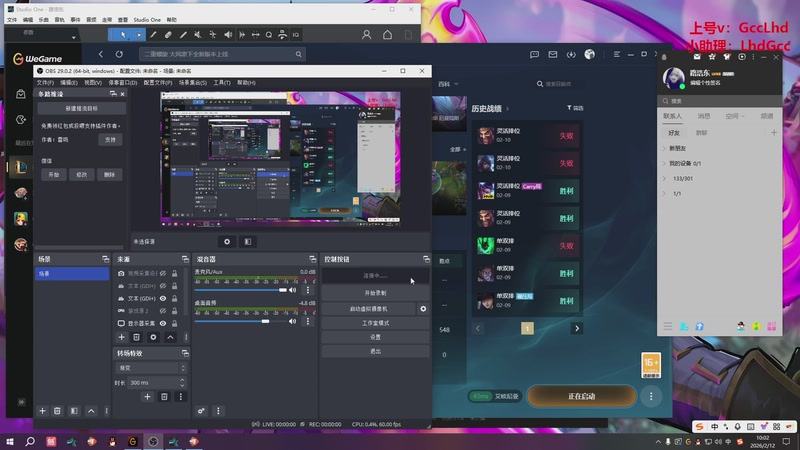This screenshot has height=450, width=800.
Task: Expand 新朋友 group in QQ contacts
Action: coord(664,148)
